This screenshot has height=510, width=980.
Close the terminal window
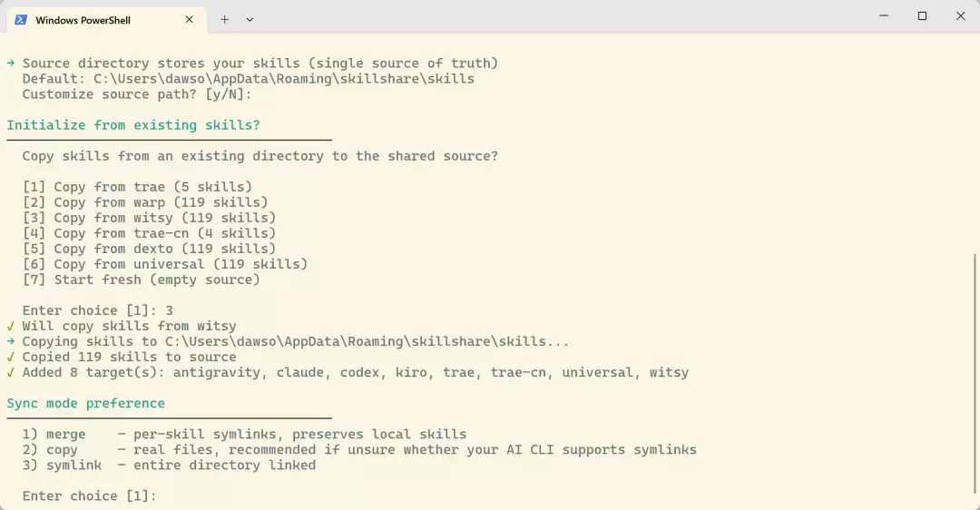[x=961, y=15]
